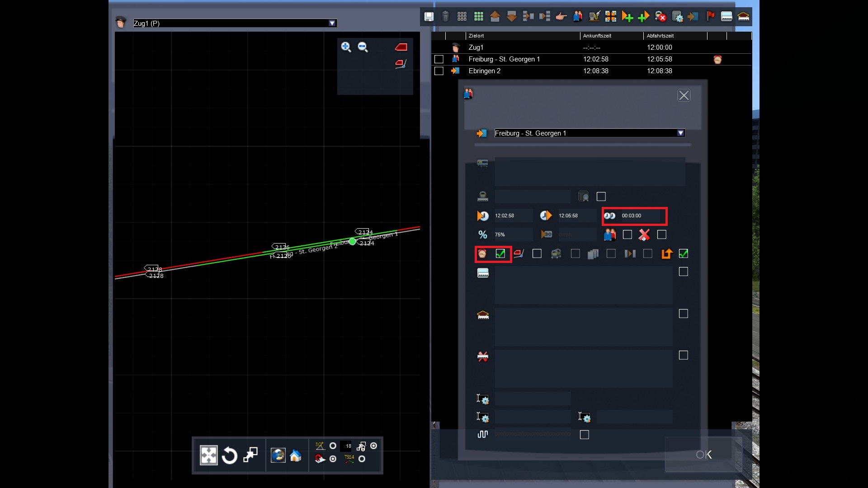Open the Zug1 (P) driver dropdown
The height and width of the screenshot is (488, 868).
(332, 23)
